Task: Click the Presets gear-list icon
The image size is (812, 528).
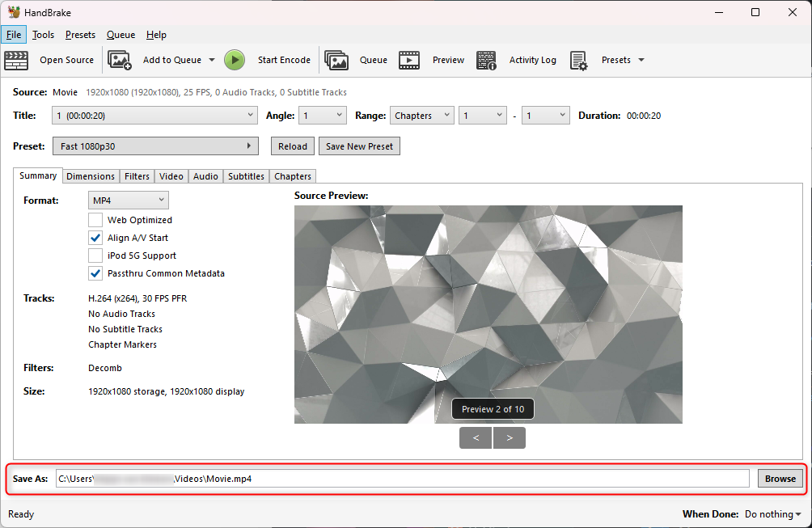Action: point(578,60)
